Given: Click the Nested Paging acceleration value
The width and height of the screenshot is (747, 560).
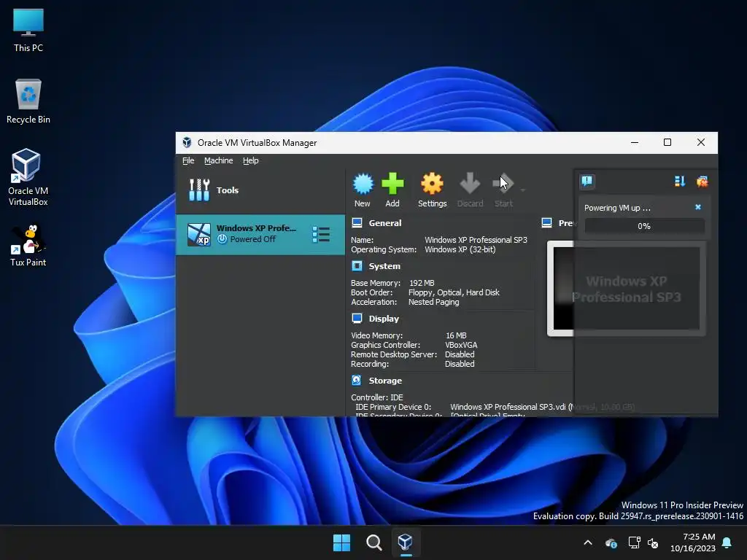Looking at the screenshot, I should point(433,302).
